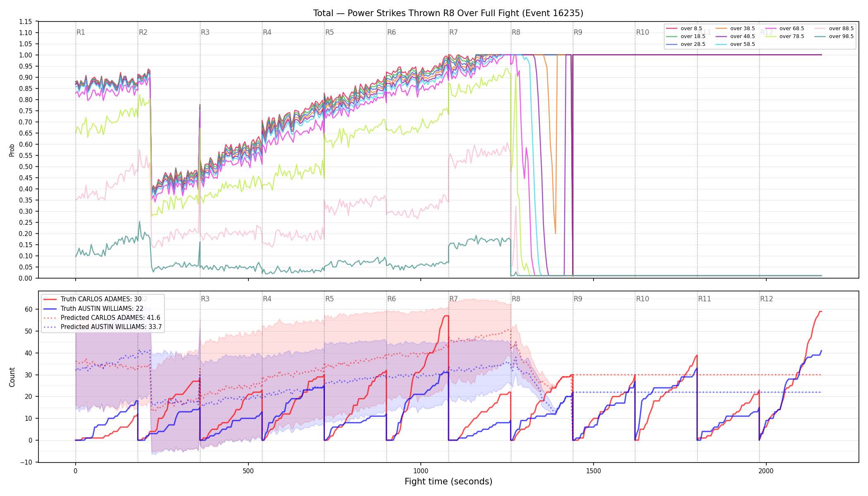This screenshot has width=868, height=496.
Task: Click the 0.50 tick on the Prob axis
Action: [26, 167]
